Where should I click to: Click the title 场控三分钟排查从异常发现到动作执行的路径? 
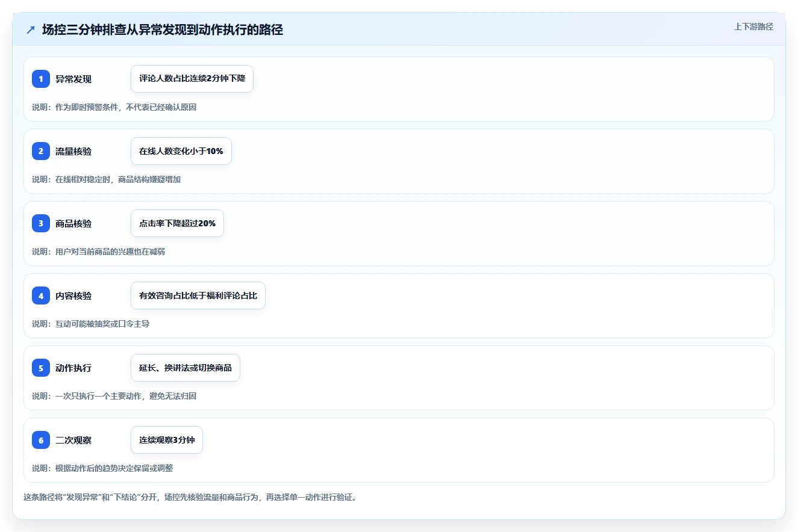click(x=163, y=29)
